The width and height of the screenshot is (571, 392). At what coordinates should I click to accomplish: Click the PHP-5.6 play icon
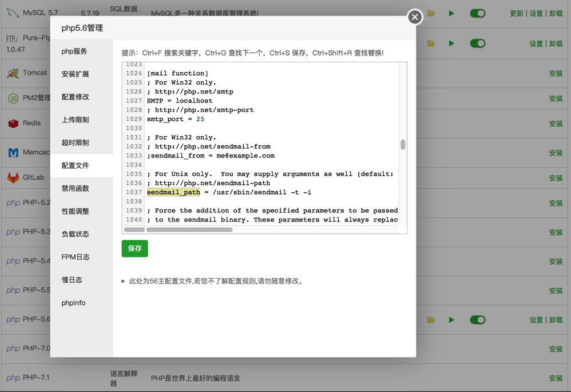pos(451,320)
